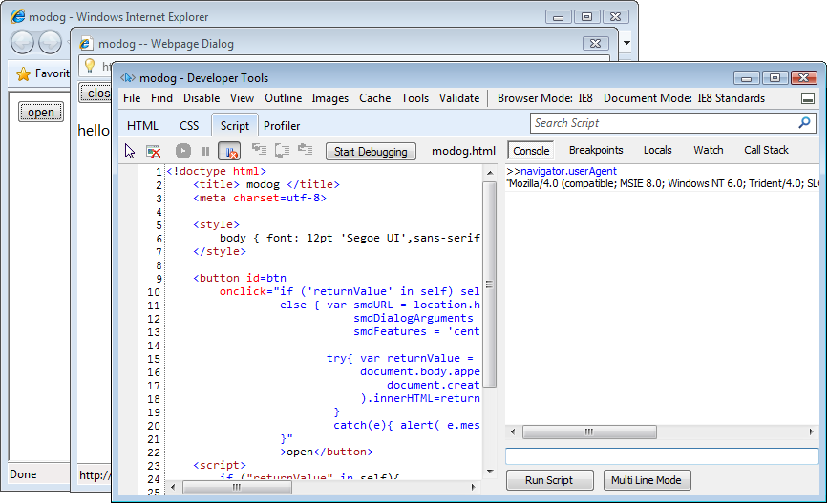The width and height of the screenshot is (828, 504).
Task: Click Internet Explorer logo in title bar
Action: coord(17,17)
